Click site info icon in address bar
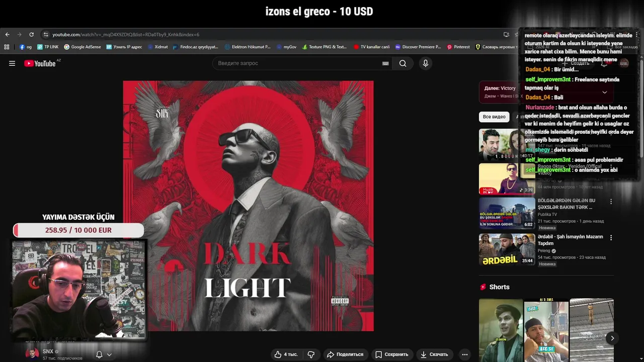Image resolution: width=644 pixels, height=362 pixels. click(x=46, y=35)
